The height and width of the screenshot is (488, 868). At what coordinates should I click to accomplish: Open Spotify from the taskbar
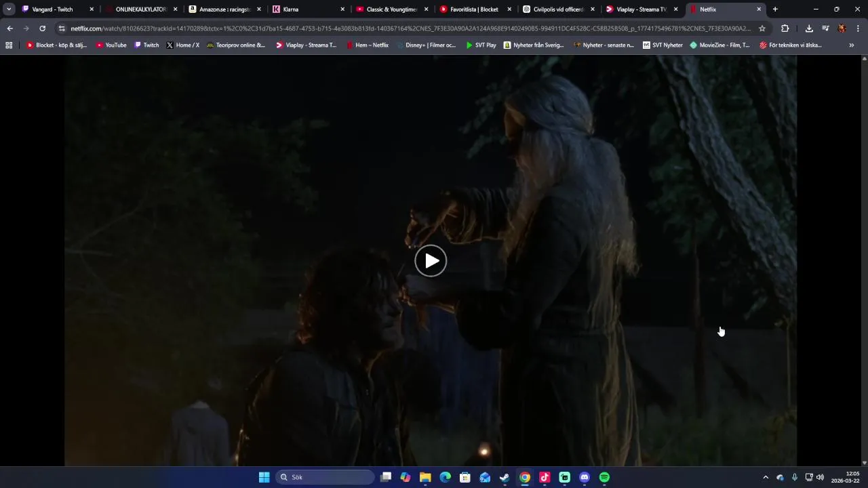point(604,477)
